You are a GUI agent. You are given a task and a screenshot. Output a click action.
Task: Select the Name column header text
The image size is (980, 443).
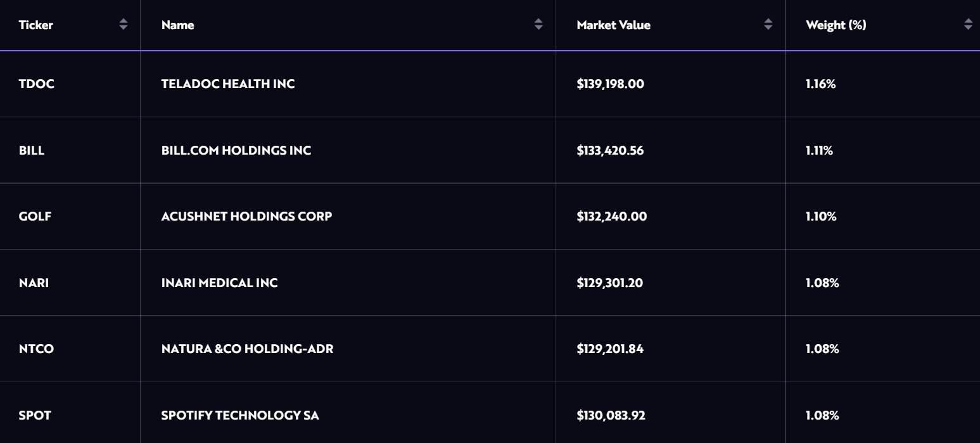[178, 25]
